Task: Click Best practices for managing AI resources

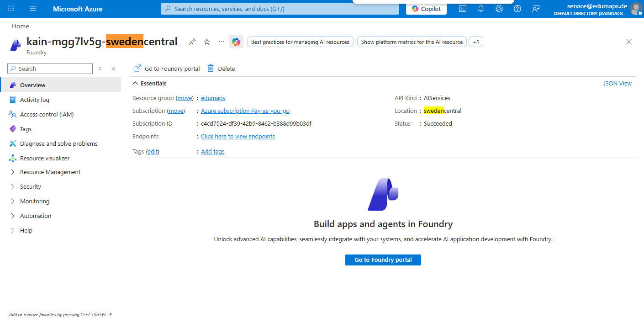Action: [301, 42]
